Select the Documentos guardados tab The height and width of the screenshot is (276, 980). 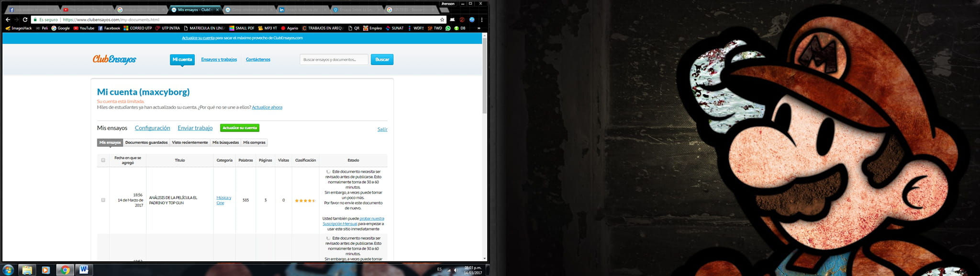click(146, 142)
